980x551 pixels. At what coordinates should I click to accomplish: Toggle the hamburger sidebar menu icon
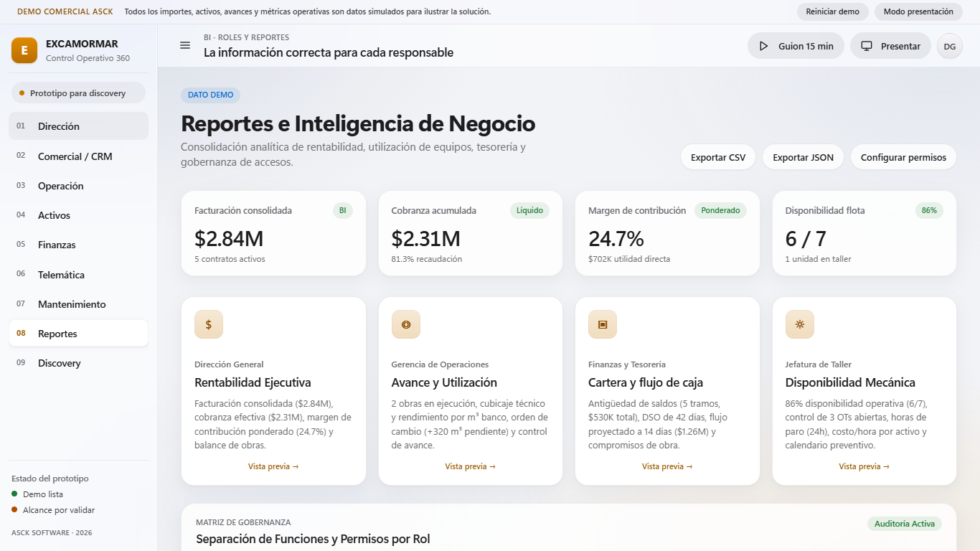click(x=185, y=45)
